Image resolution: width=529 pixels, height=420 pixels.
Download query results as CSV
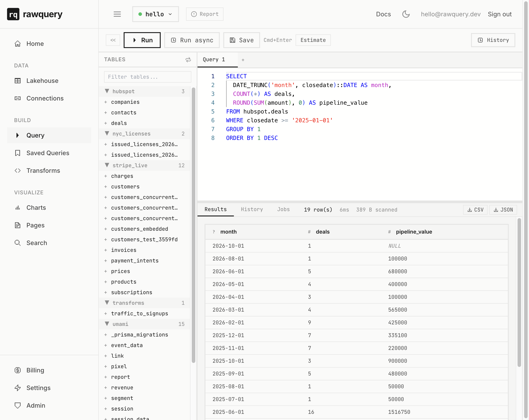(475, 210)
